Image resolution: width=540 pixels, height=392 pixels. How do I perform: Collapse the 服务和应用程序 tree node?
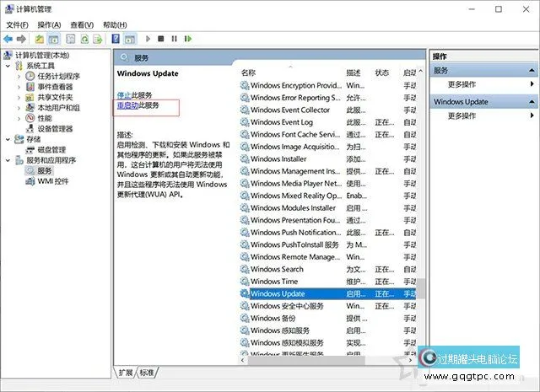8,160
